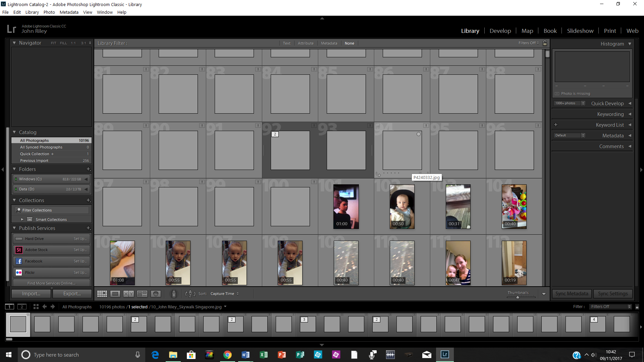Select the Loupe view icon

point(115,294)
